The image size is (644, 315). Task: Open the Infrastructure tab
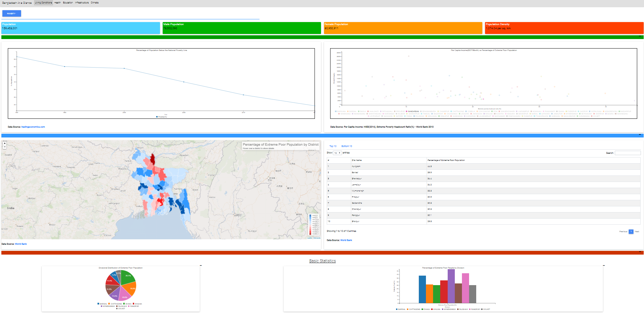tap(82, 2)
